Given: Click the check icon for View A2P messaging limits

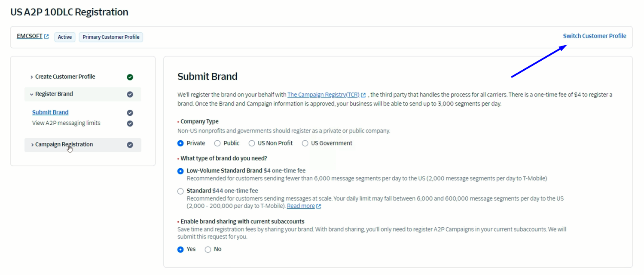Looking at the screenshot, I should 130,124.
